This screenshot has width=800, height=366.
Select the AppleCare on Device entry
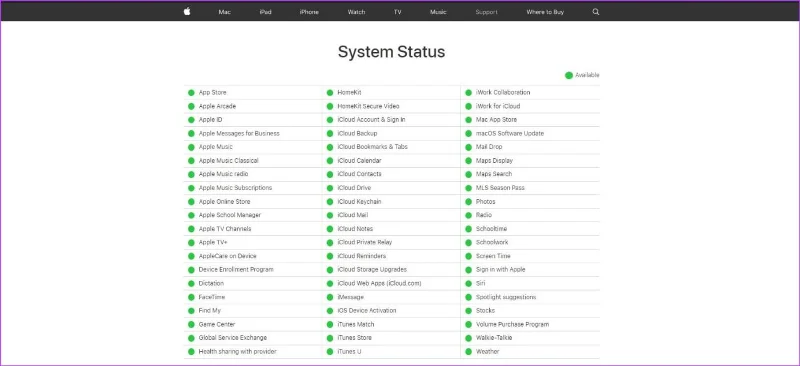[x=228, y=256]
